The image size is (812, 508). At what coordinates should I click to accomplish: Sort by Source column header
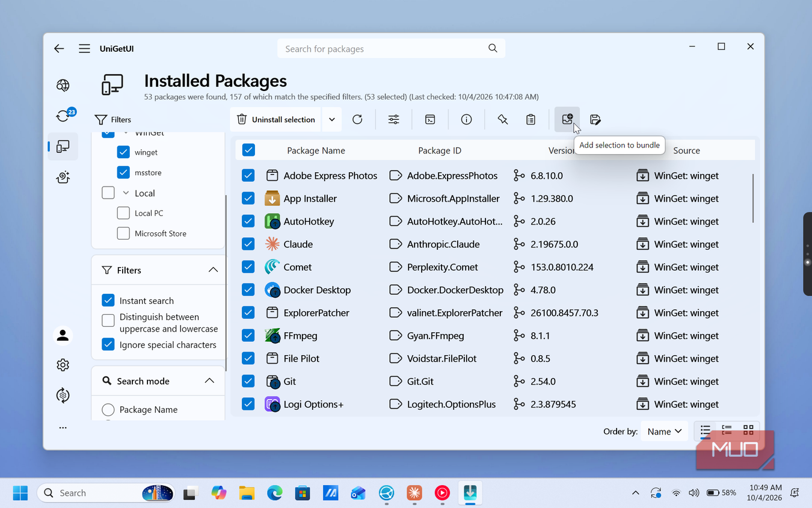click(x=686, y=150)
